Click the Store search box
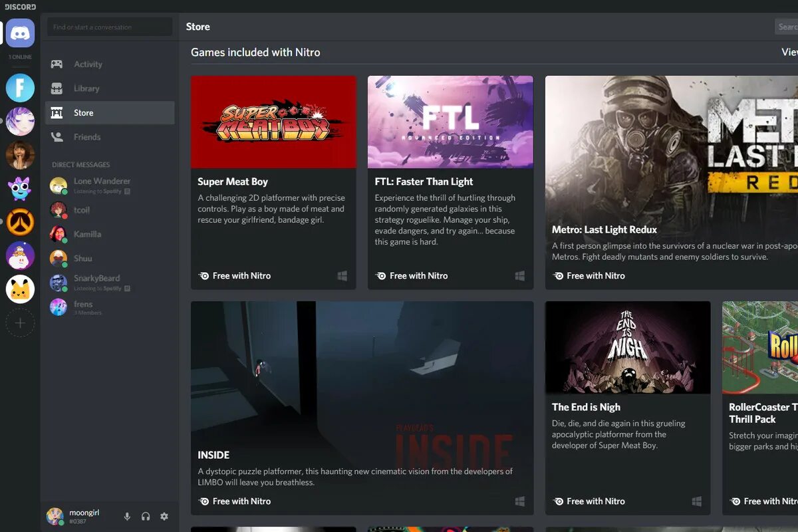 (x=787, y=27)
